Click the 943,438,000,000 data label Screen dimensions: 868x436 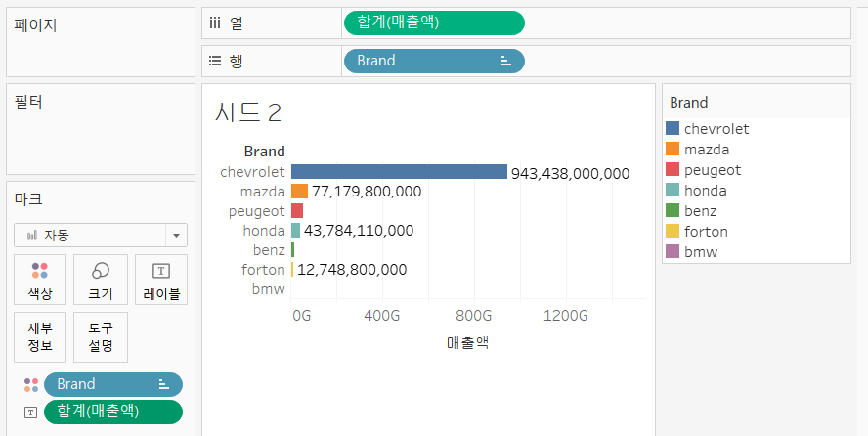[x=570, y=174]
